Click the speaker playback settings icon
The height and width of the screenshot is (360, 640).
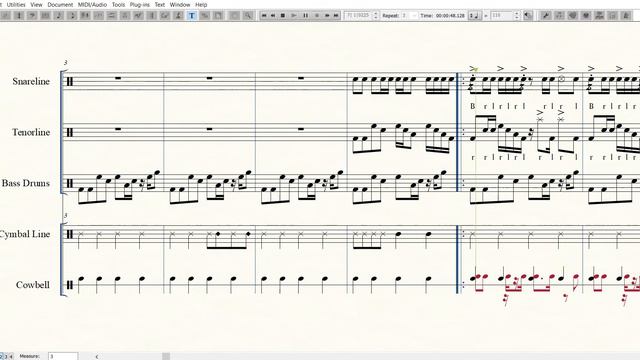(x=528, y=16)
